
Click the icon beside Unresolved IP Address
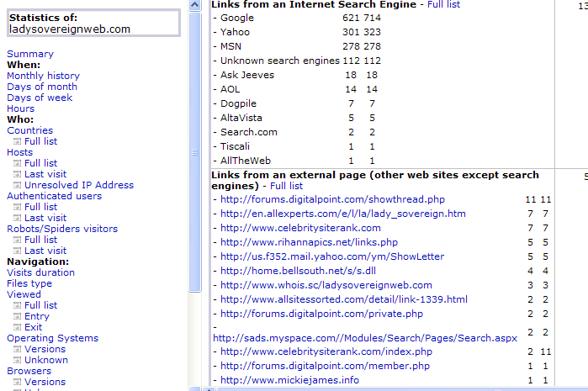pyautogui.click(x=18, y=185)
